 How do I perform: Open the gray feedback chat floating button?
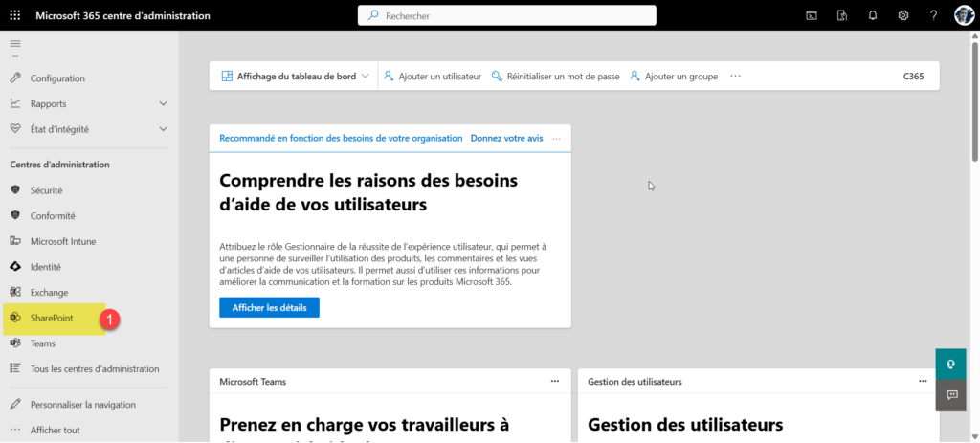951,395
